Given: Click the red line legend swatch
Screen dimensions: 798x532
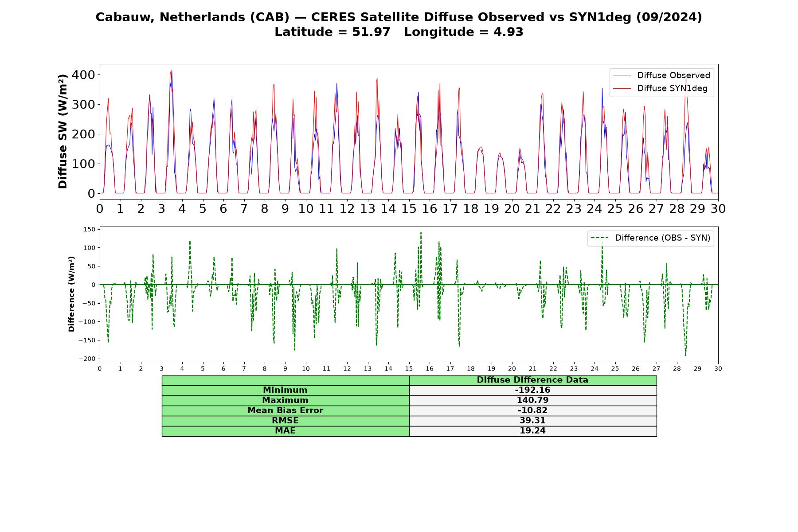Looking at the screenshot, I should click(x=622, y=89).
